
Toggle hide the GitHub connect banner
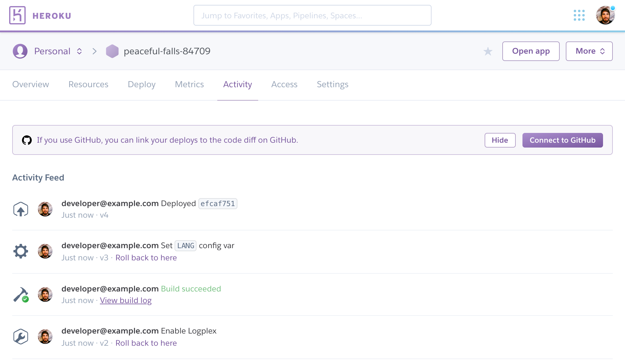[x=500, y=140]
